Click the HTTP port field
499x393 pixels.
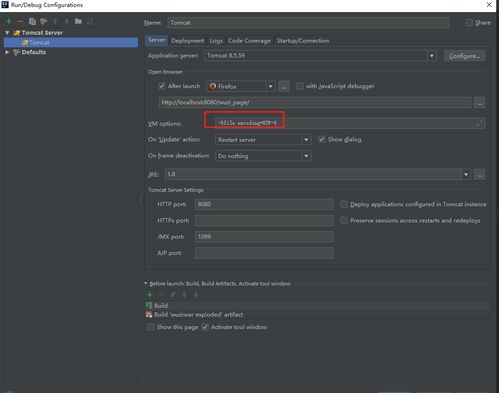click(x=264, y=204)
